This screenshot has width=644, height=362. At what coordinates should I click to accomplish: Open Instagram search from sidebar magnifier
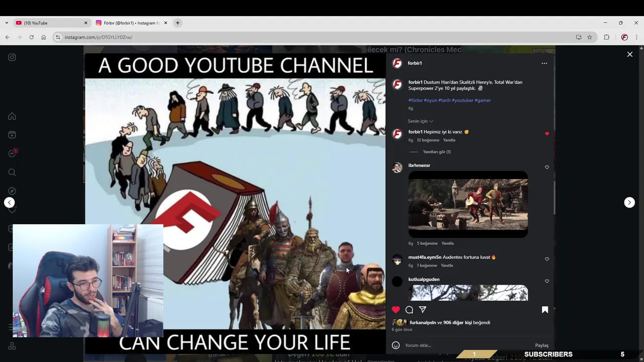point(12,172)
